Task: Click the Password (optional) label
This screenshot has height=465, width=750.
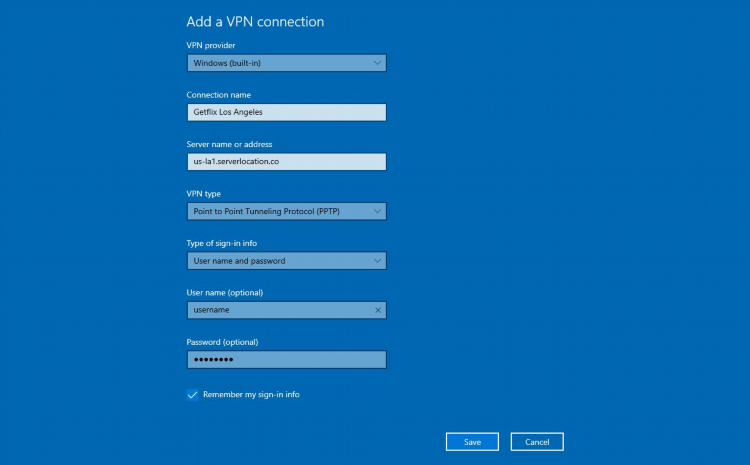Action: coord(222,342)
